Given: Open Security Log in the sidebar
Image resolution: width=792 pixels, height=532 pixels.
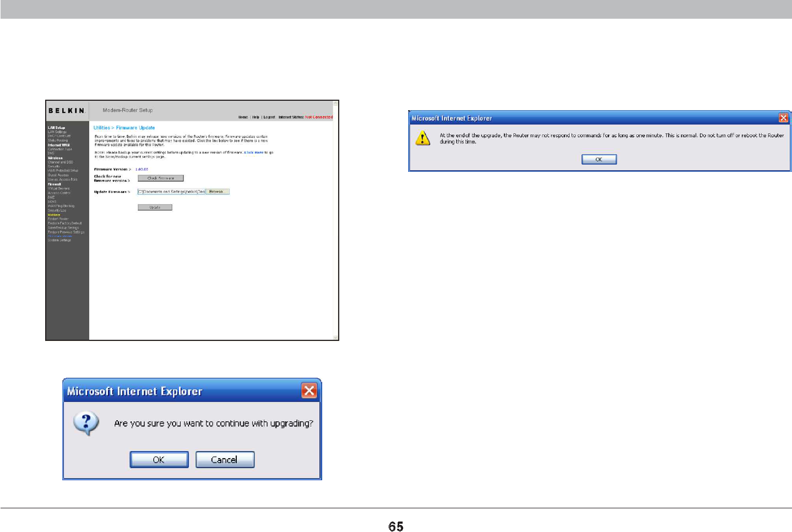Looking at the screenshot, I should pos(57,210).
